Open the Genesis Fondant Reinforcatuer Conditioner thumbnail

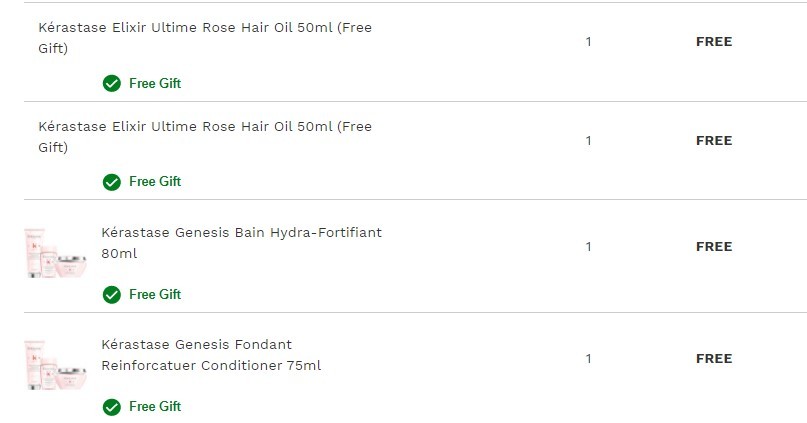click(x=56, y=365)
